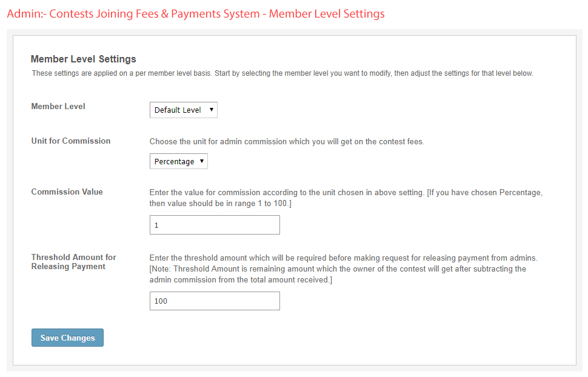Focus the Threshold Amount input containing 100
The height and width of the screenshot is (377, 588).
point(215,301)
